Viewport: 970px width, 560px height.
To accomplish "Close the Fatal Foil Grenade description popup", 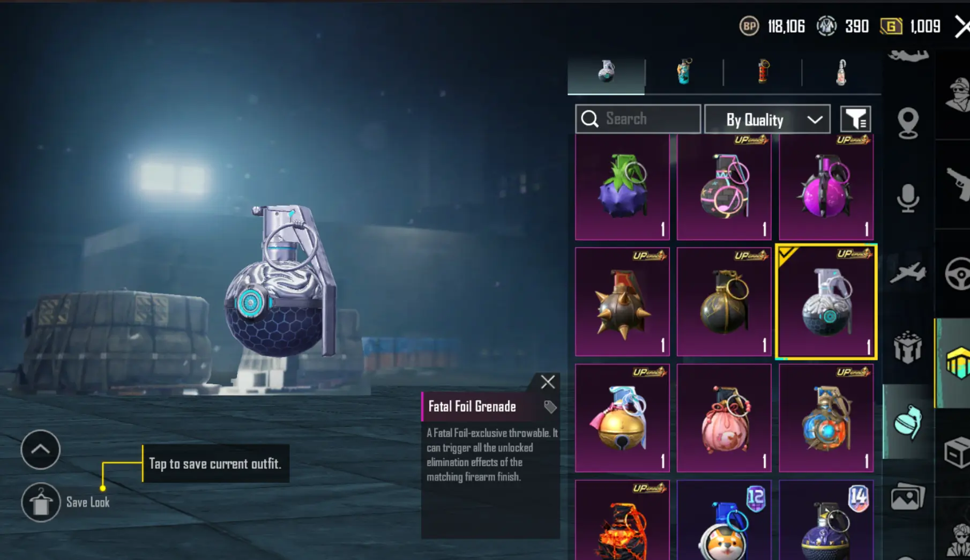I will pos(548,382).
